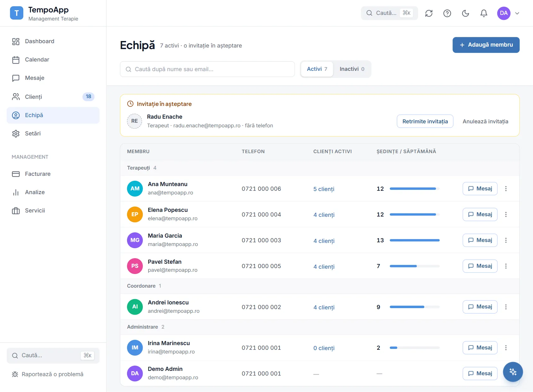Expand the account dropdown chevron
The height and width of the screenshot is (392, 533).
[517, 13]
